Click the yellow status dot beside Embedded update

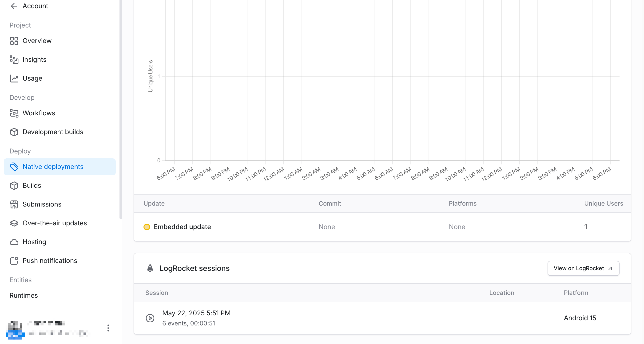coord(147,227)
